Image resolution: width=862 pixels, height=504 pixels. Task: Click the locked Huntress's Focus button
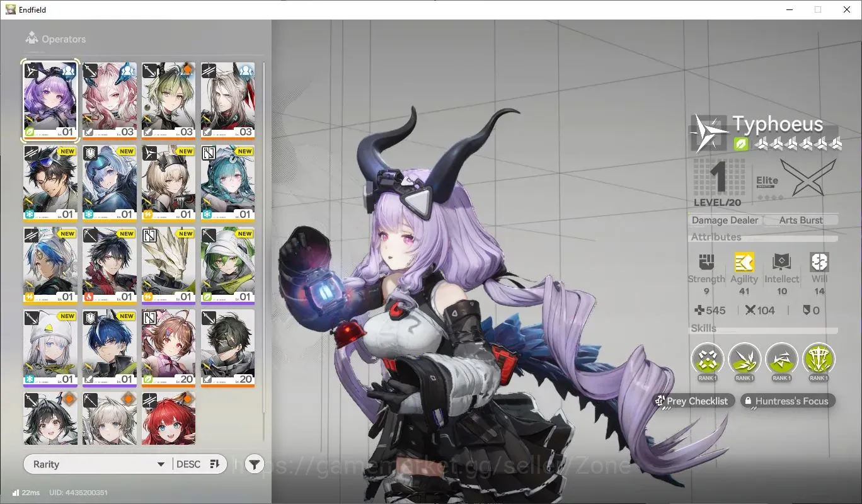(788, 401)
